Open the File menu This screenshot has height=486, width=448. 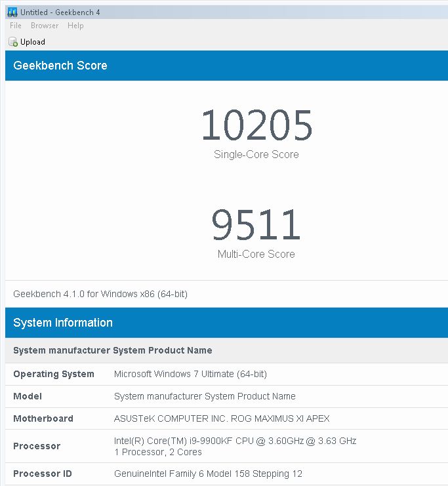click(x=16, y=26)
